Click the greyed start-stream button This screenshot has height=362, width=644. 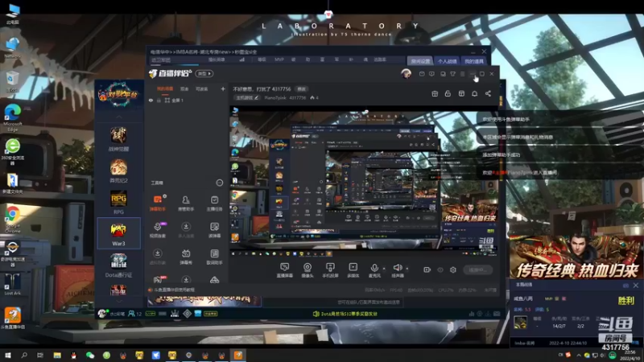point(477,269)
